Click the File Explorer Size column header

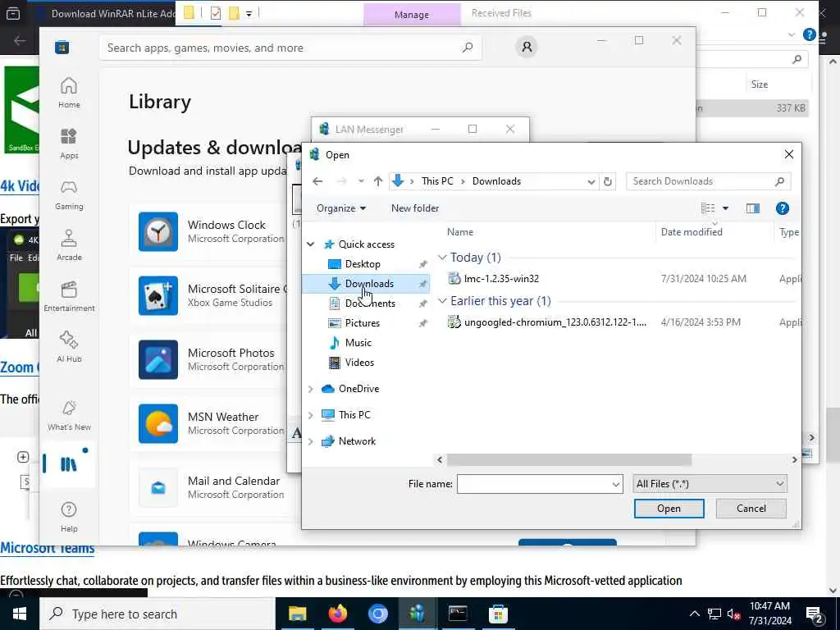(759, 84)
